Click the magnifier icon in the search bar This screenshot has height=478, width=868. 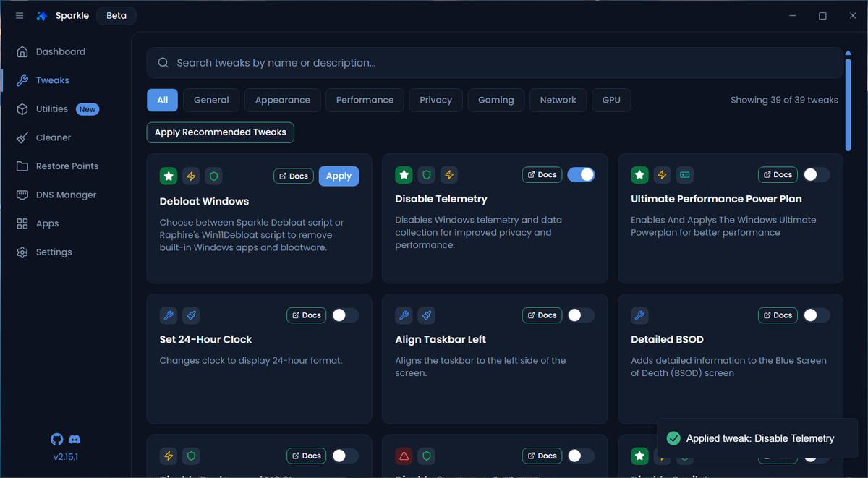(x=163, y=63)
